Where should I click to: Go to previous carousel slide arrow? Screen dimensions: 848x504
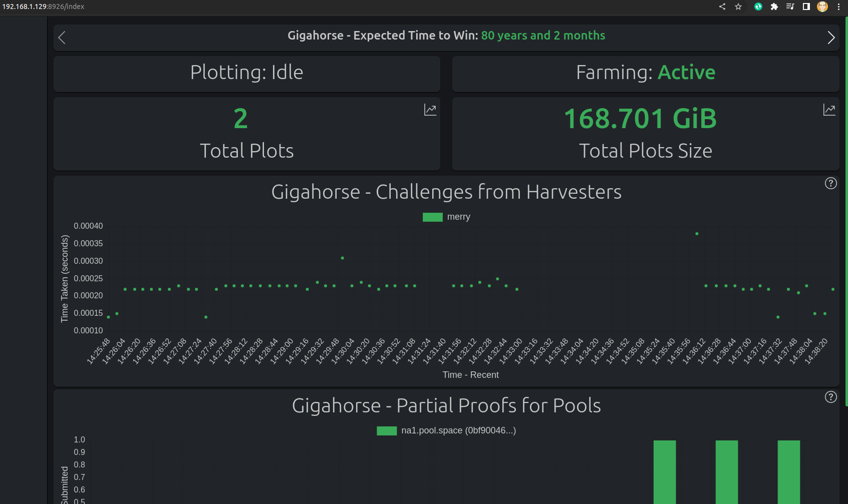point(62,38)
